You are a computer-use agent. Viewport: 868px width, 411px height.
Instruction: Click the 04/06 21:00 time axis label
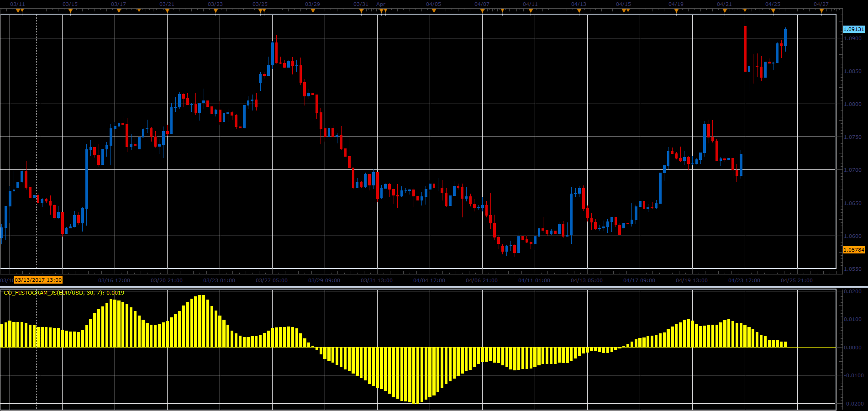[x=482, y=280]
